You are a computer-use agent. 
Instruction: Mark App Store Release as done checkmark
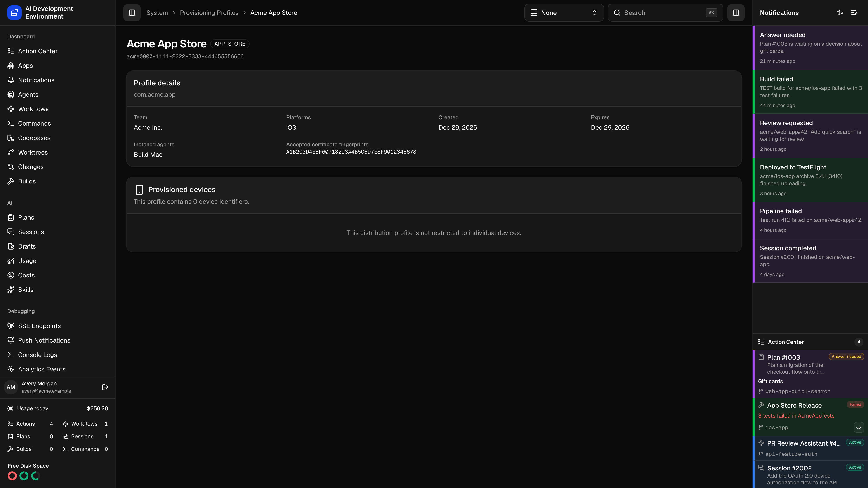pyautogui.click(x=859, y=428)
